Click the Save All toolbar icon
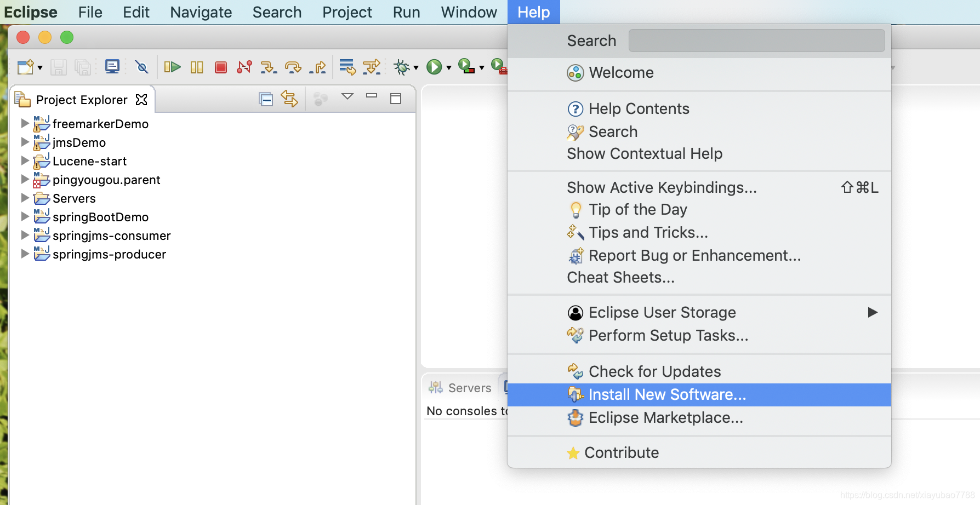This screenshot has height=505, width=980. (x=82, y=67)
